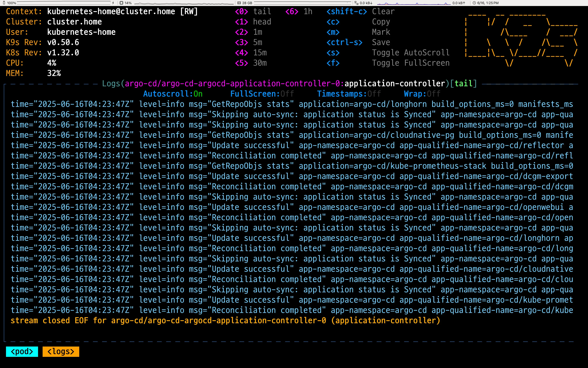Click the stream closed EOF message line
The height and width of the screenshot is (368, 588).
click(225, 320)
